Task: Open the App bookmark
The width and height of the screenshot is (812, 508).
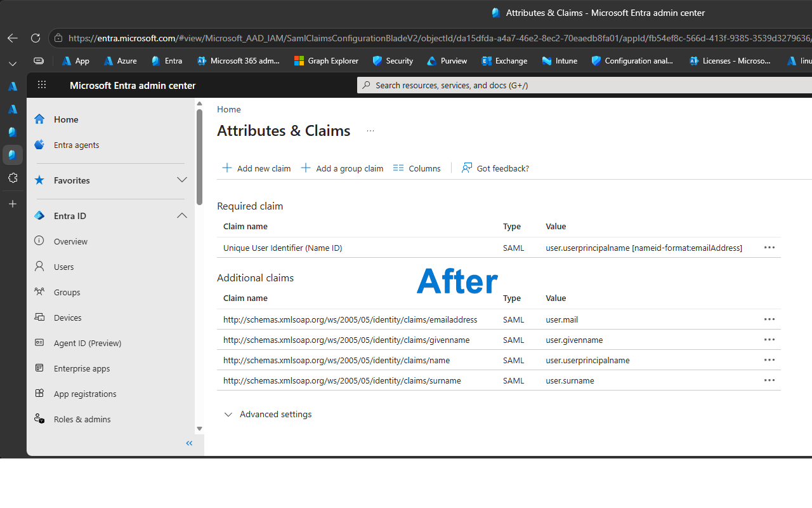Action: click(75, 61)
